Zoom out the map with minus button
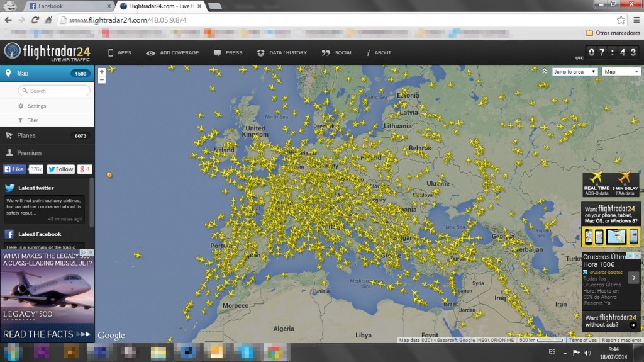 [x=102, y=80]
